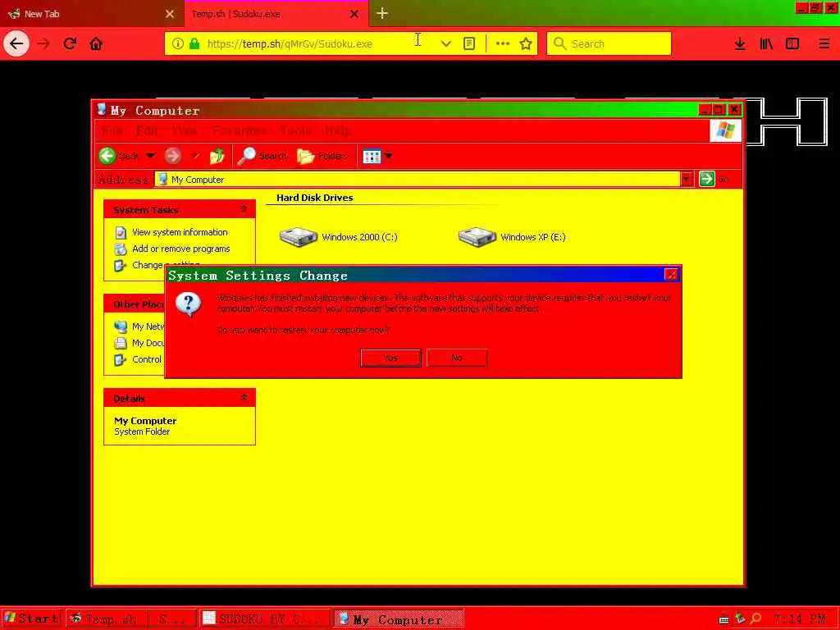Open the Tools menu in My Computer
The image size is (840, 630).
click(x=296, y=130)
